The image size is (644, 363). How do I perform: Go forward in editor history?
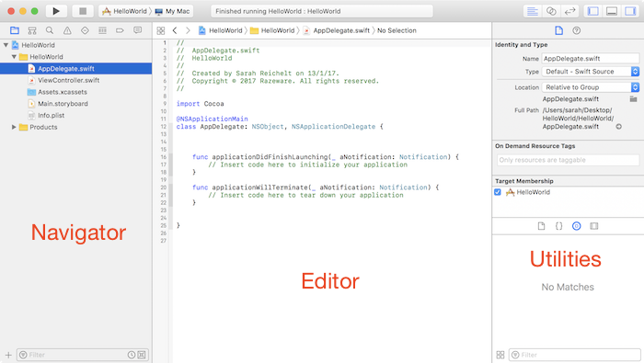click(188, 30)
